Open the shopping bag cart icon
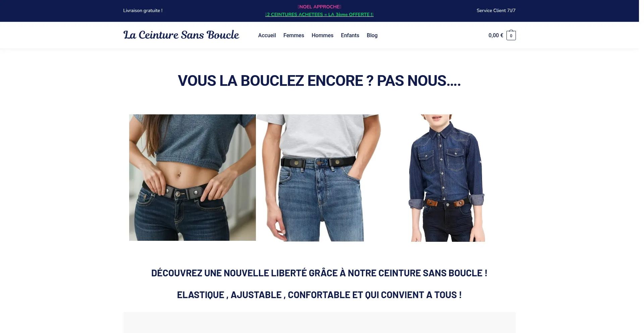This screenshot has height=333, width=644. (511, 35)
